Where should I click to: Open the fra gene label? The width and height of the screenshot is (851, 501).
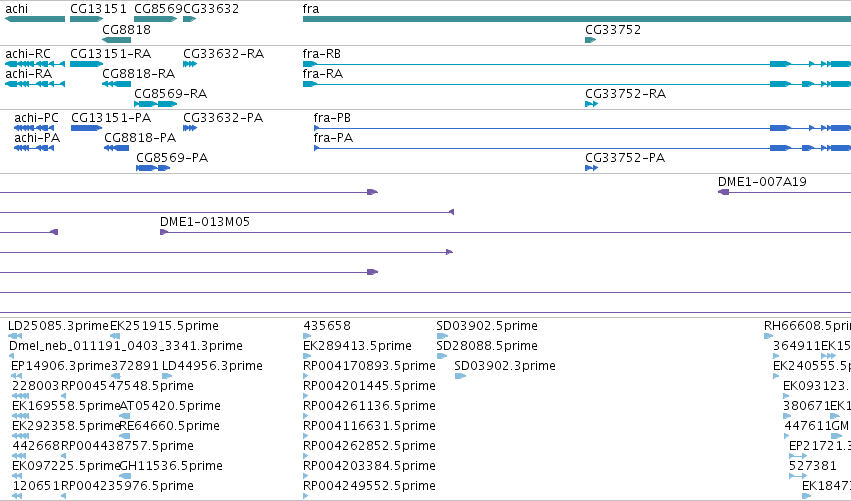311,9
